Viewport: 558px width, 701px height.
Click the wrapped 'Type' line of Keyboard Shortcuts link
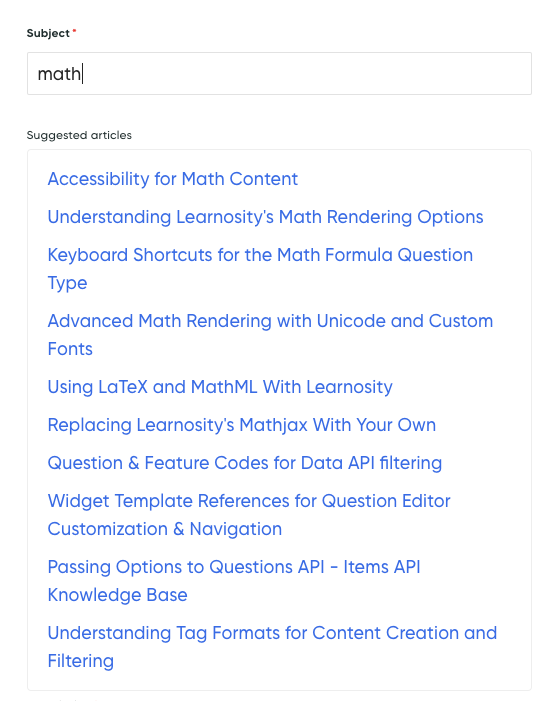click(x=68, y=283)
